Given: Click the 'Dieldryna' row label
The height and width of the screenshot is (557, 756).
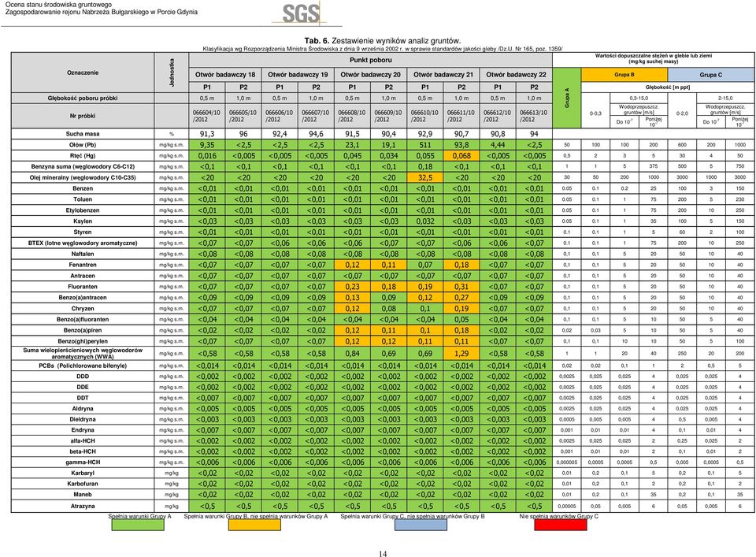Looking at the screenshot, I should pyautogui.click(x=83, y=420).
